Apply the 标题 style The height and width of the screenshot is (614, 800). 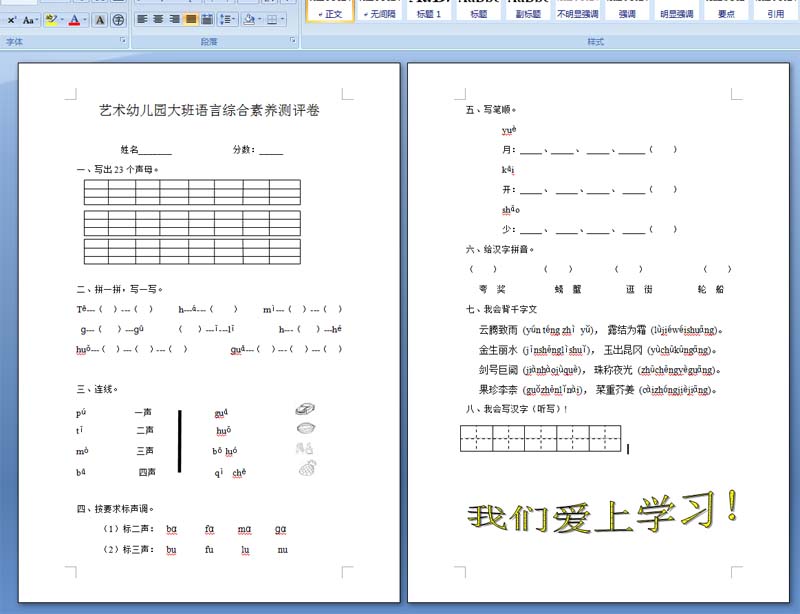479,11
